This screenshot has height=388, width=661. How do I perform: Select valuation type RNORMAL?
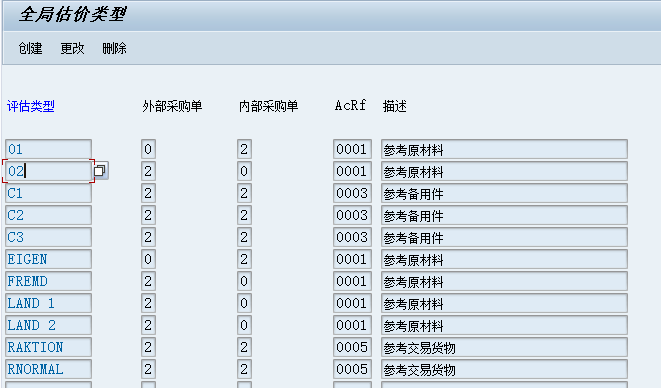point(48,368)
